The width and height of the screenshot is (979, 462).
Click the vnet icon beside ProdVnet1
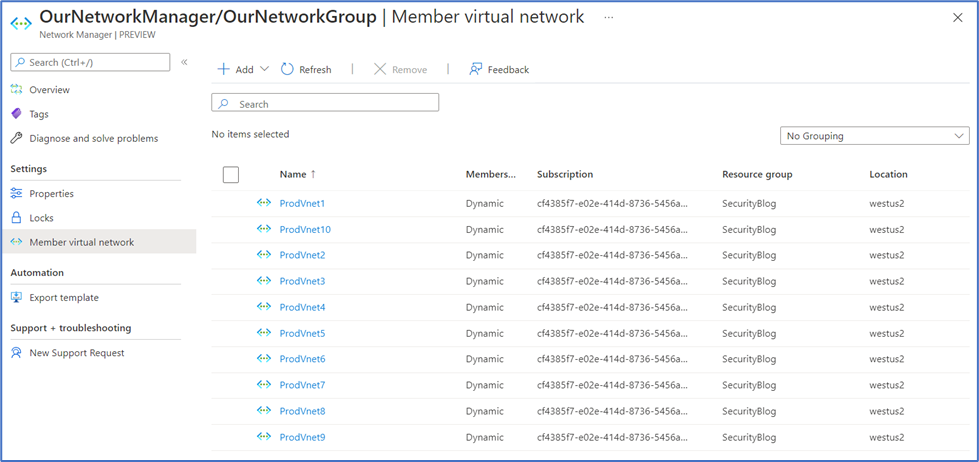click(x=263, y=202)
